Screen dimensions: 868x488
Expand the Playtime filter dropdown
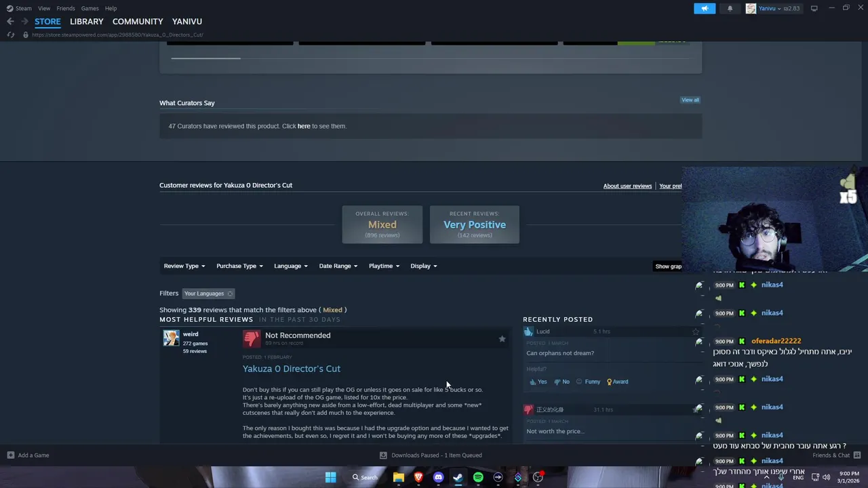point(384,266)
